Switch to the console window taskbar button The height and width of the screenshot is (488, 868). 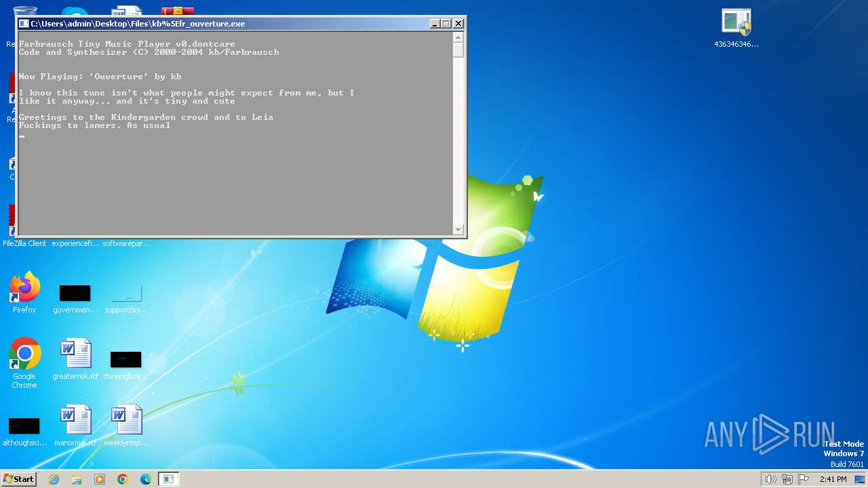coord(169,479)
